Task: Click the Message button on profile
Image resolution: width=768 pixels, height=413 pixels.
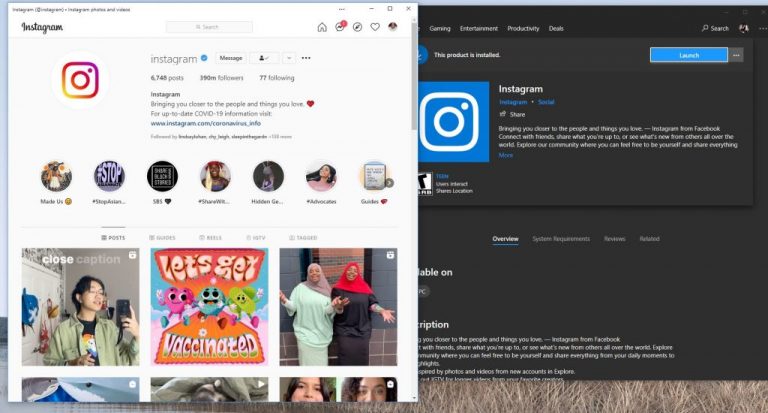Action: [231, 58]
